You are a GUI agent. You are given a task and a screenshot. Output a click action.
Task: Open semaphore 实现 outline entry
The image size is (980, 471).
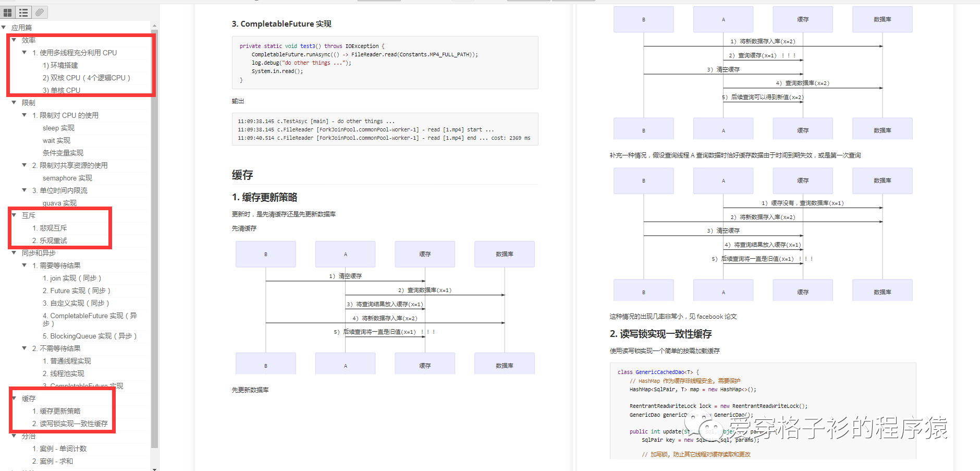(67, 178)
